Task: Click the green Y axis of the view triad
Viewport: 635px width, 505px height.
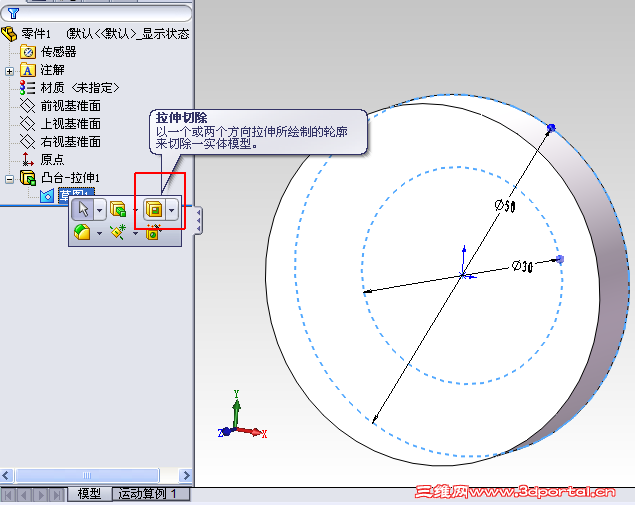Action: coord(237,410)
